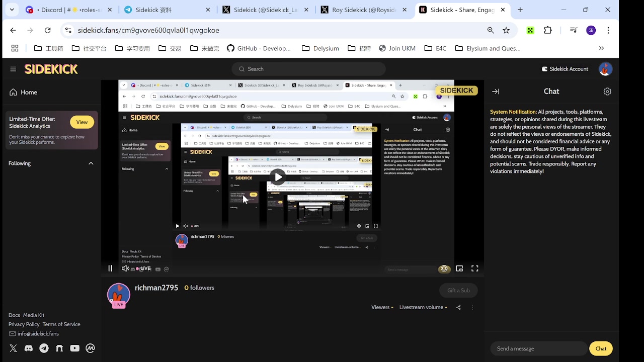
Task: Open Join UKM bookmark
Action: tap(397, 48)
